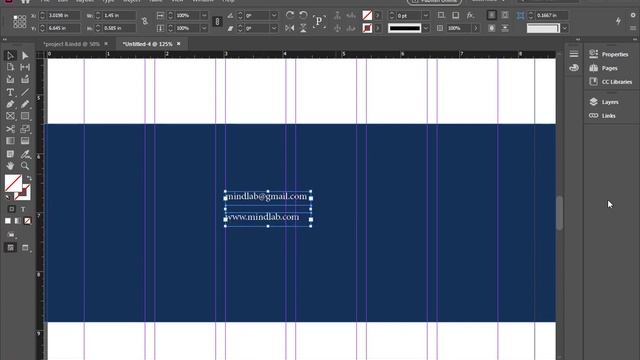This screenshot has height=360, width=640.
Task: Open scale X percentage dropdown
Action: click(204, 16)
